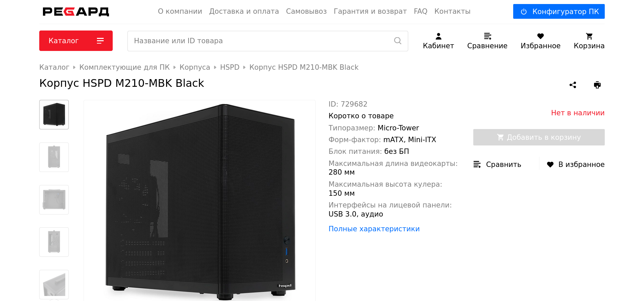Open the Конфигуратор ПК button
Screen dimensions: 644x301
tap(559, 11)
